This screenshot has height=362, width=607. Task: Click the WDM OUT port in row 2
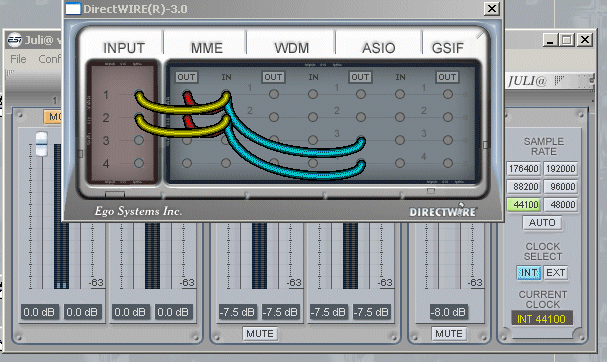[274, 117]
